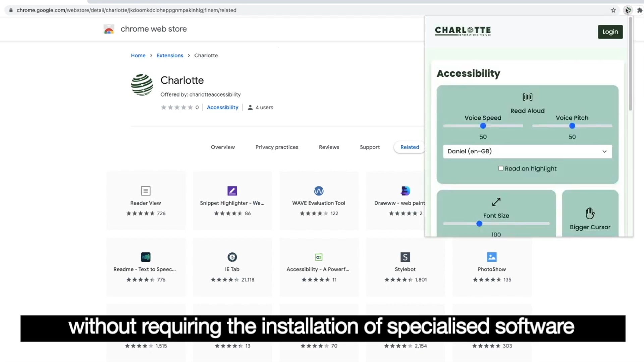Screen dimensions: 644x362
Task: Click the Accessibility heading in popup
Action: pyautogui.click(x=468, y=73)
